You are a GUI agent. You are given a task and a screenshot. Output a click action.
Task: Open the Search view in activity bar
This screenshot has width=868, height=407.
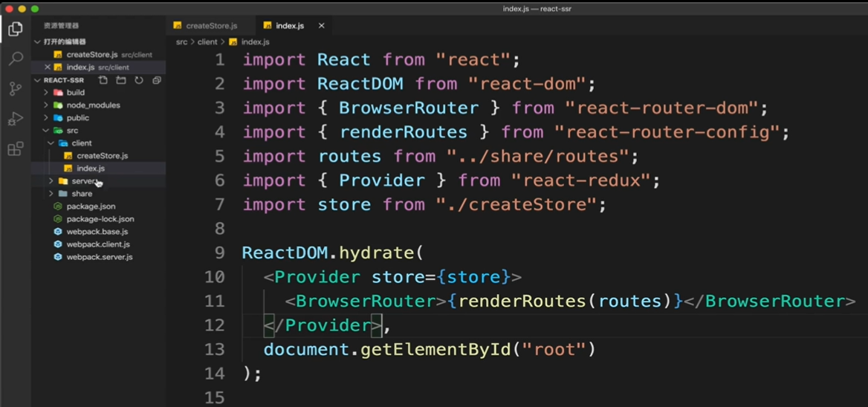click(x=16, y=59)
